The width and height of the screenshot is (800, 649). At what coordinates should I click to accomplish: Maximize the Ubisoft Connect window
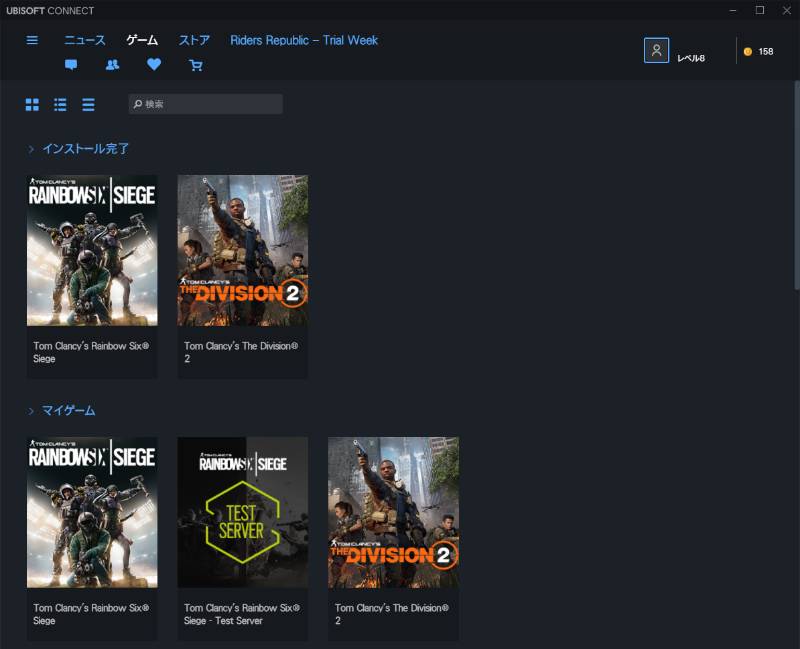[x=760, y=10]
